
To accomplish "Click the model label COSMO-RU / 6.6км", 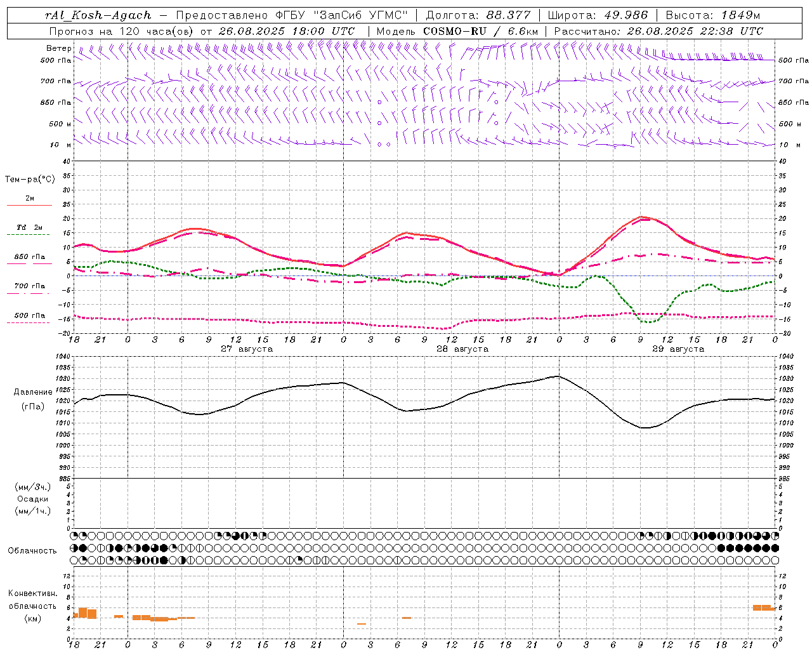I will 480,31.
